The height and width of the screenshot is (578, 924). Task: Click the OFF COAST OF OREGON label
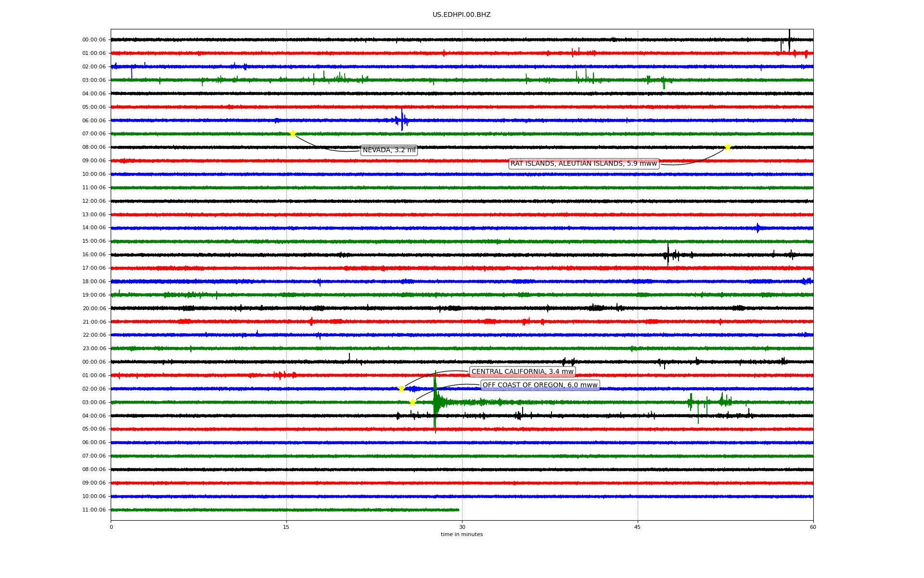(x=539, y=385)
